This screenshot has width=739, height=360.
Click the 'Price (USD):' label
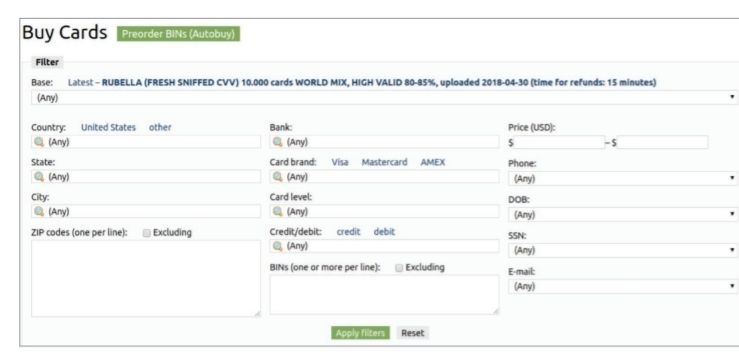(532, 127)
